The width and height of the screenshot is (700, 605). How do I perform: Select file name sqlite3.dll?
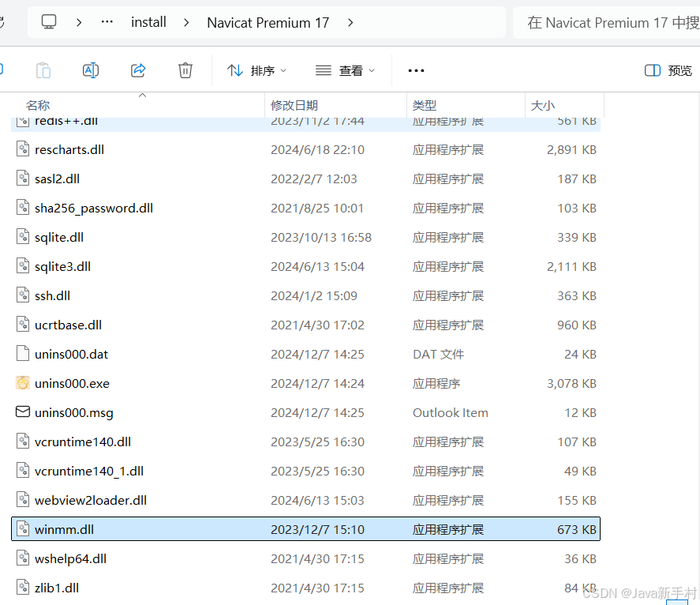point(62,267)
